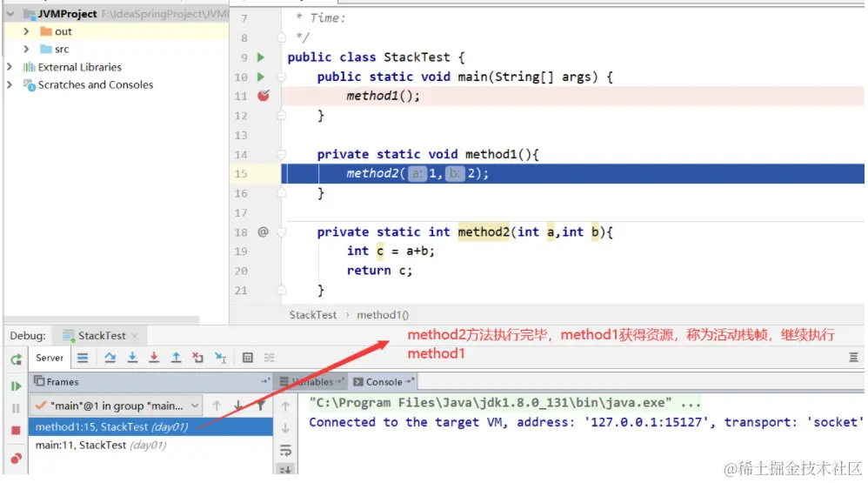
Task: Click Show Execution Point icon
Action: tap(83, 358)
